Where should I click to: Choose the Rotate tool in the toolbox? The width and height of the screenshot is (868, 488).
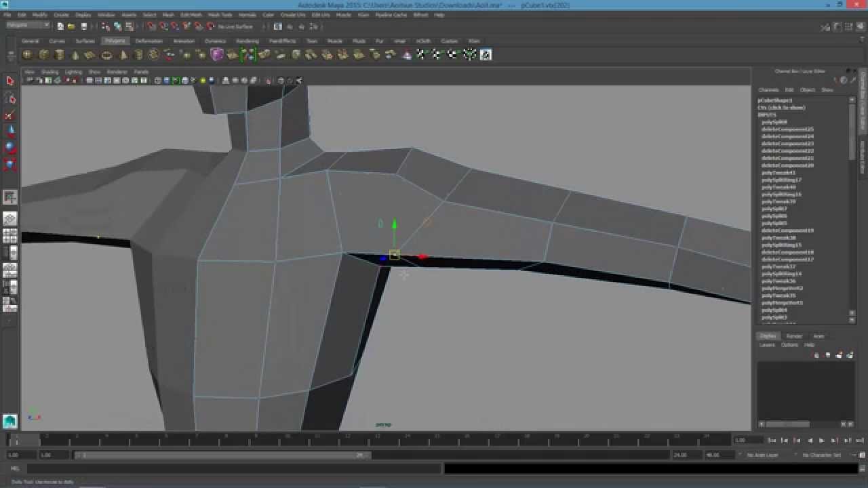point(9,146)
